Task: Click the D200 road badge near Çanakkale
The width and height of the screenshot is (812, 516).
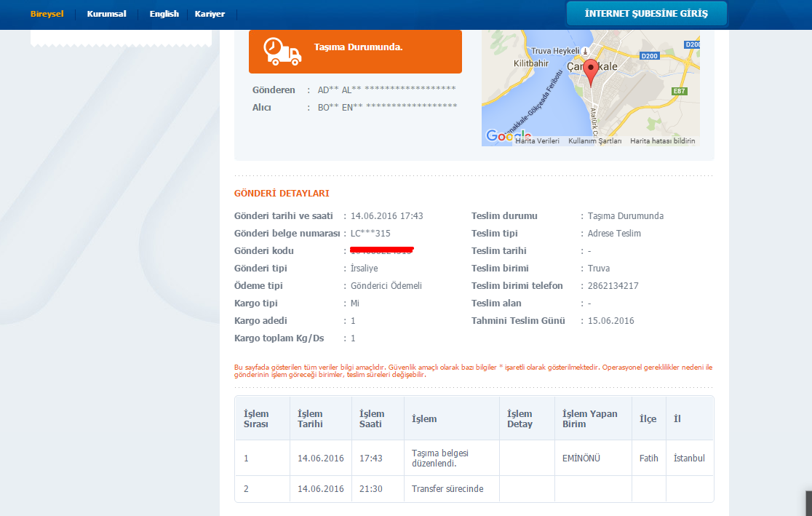Action: tap(649, 55)
